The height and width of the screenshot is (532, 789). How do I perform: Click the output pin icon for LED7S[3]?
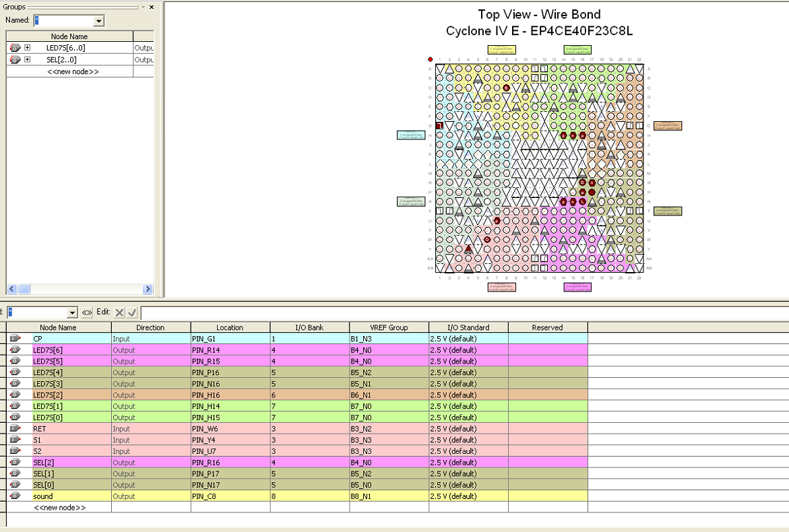tap(15, 383)
